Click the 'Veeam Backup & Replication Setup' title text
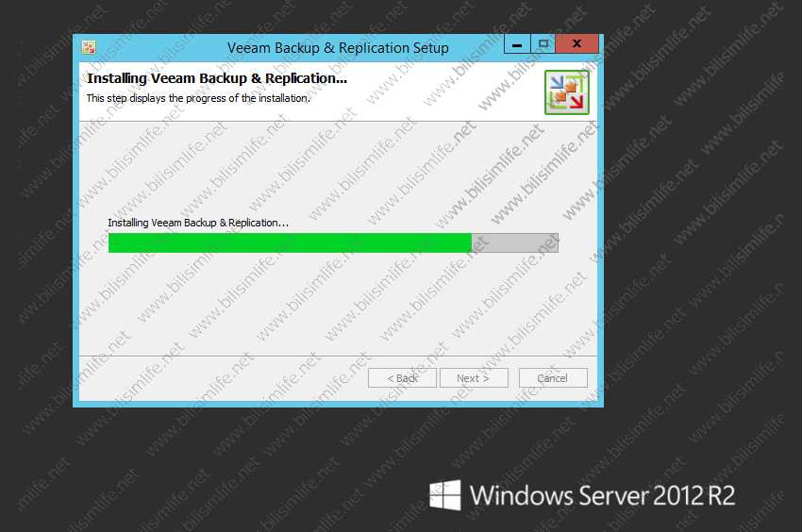 pos(338,47)
